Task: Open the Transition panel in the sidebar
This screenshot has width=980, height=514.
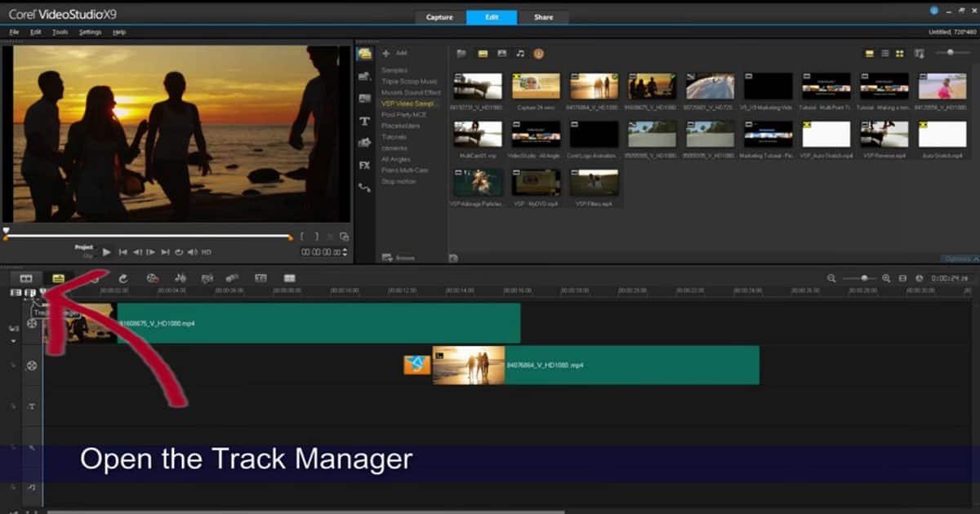Action: click(365, 75)
